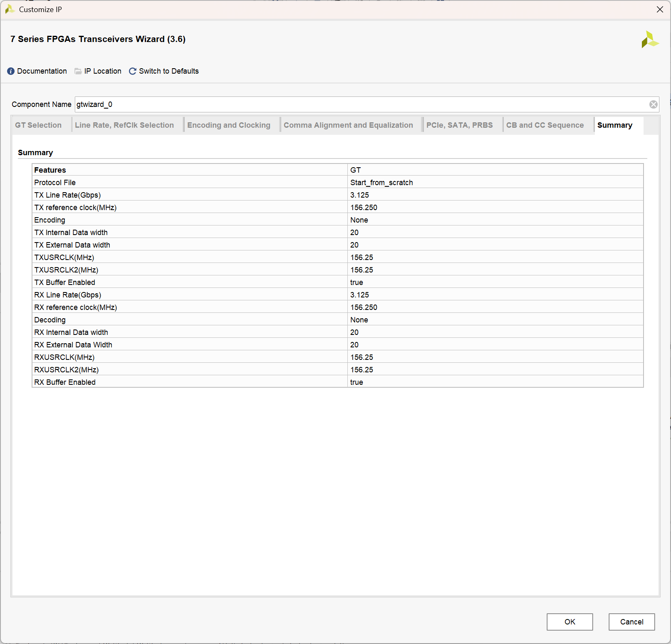This screenshot has width=671, height=644.
Task: Open the Documentation info icon
Action: [x=11, y=71]
